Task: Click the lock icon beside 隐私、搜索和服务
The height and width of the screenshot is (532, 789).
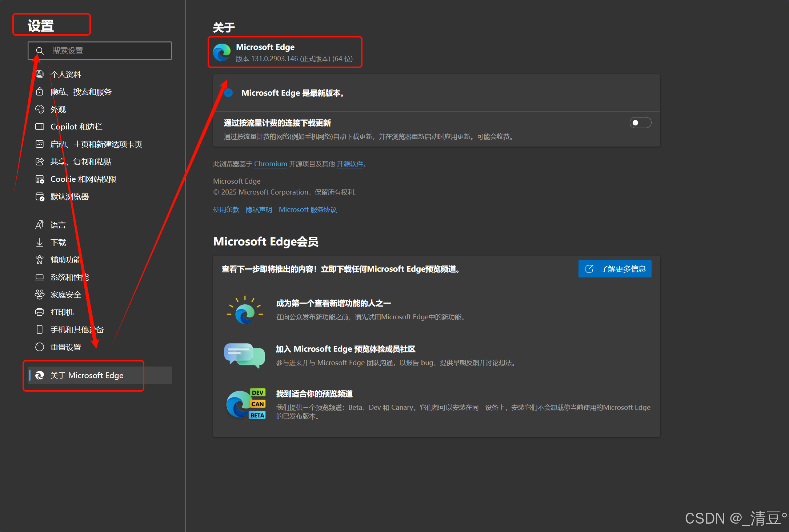Action: 40,92
